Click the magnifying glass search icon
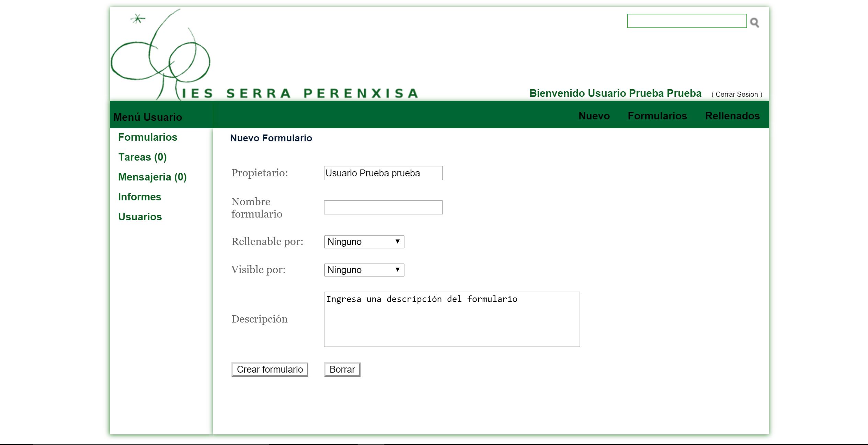868x445 pixels. click(x=754, y=23)
